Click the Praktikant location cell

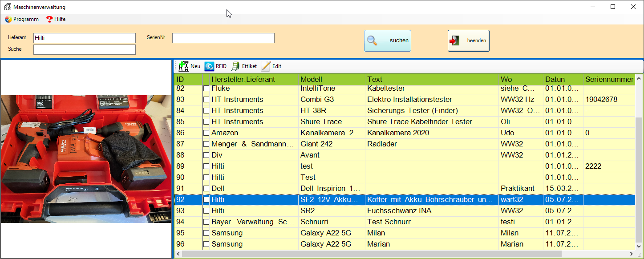[521, 189]
